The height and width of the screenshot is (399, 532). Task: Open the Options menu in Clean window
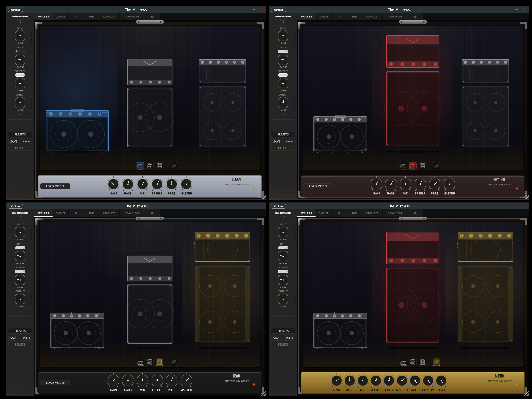[x=16, y=10]
